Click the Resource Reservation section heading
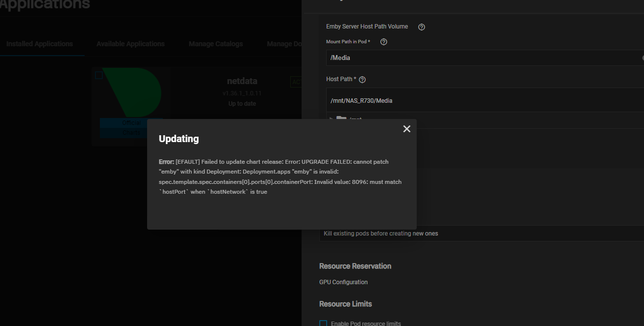This screenshot has width=644, height=326. click(x=355, y=266)
